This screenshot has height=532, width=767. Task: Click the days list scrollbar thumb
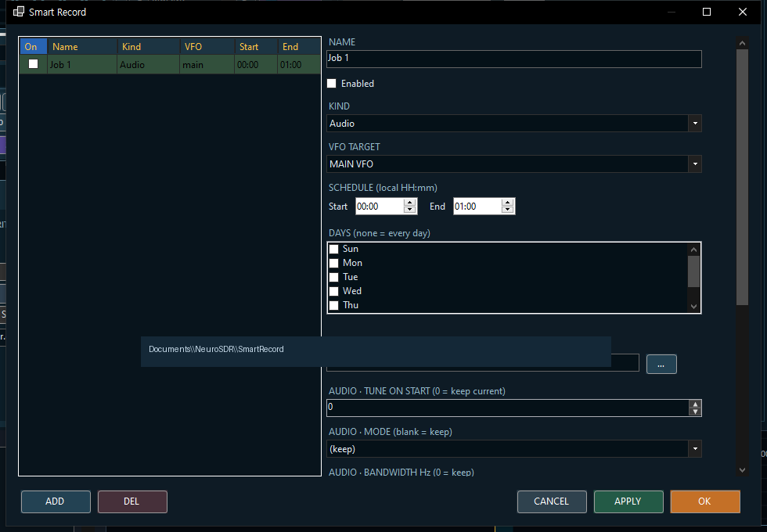click(x=693, y=271)
